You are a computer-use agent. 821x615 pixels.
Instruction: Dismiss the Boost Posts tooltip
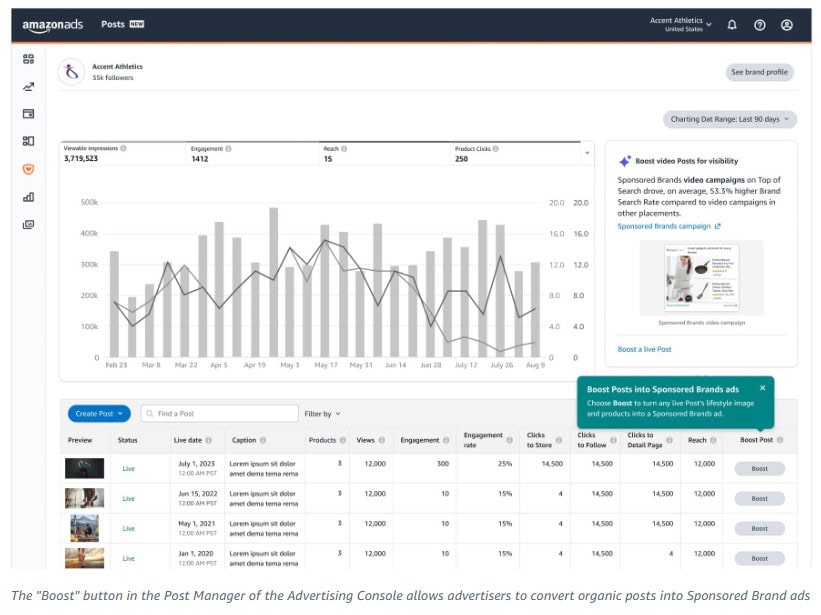click(x=763, y=388)
